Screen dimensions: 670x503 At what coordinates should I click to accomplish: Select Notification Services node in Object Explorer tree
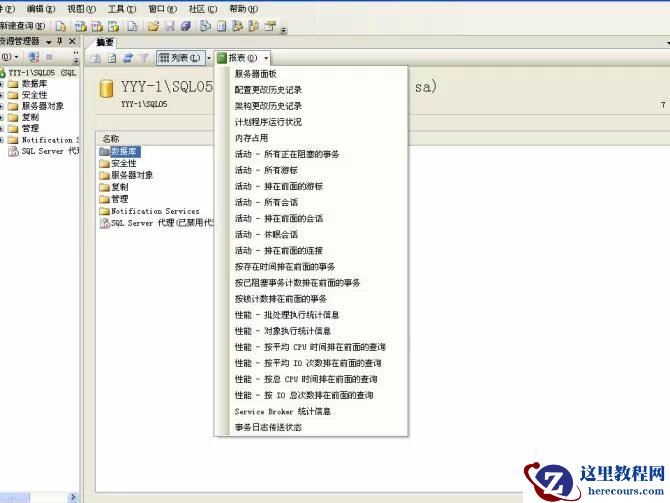pos(50,140)
